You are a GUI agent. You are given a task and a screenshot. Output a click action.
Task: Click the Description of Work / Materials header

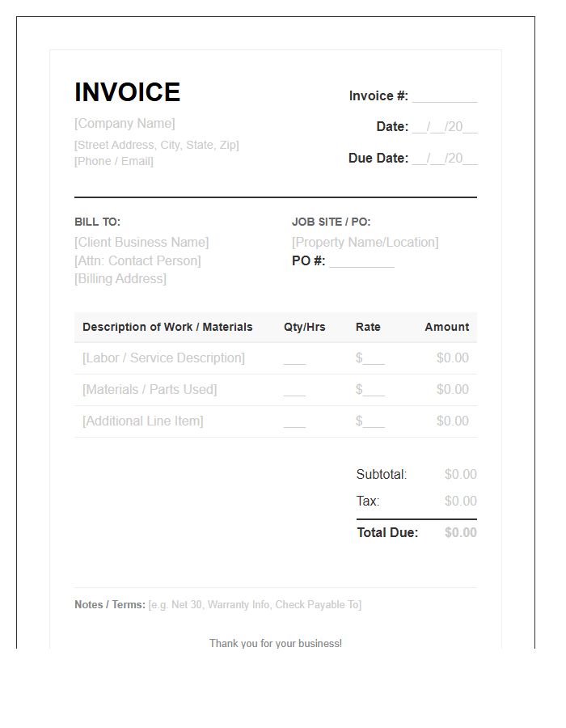[167, 327]
